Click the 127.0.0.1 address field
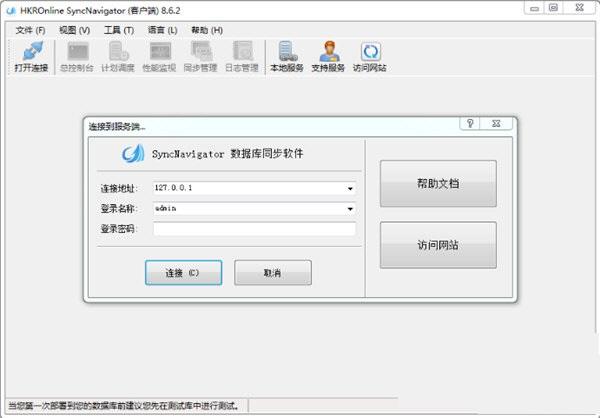This screenshot has width=600, height=418. [254, 188]
